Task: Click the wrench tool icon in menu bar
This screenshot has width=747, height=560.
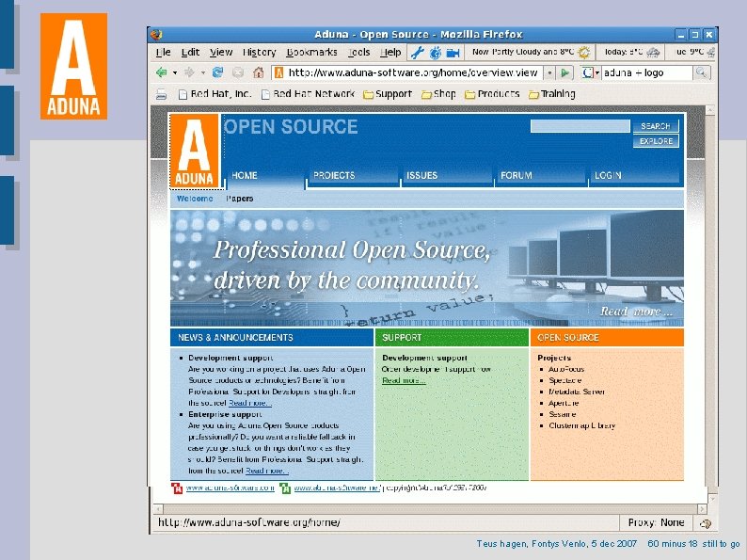Action: [x=418, y=52]
